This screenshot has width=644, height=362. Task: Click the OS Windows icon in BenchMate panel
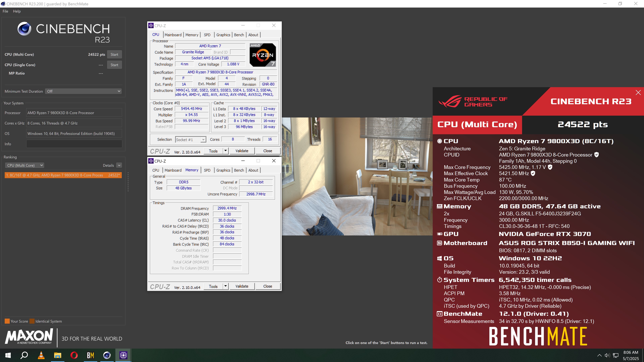(440, 258)
